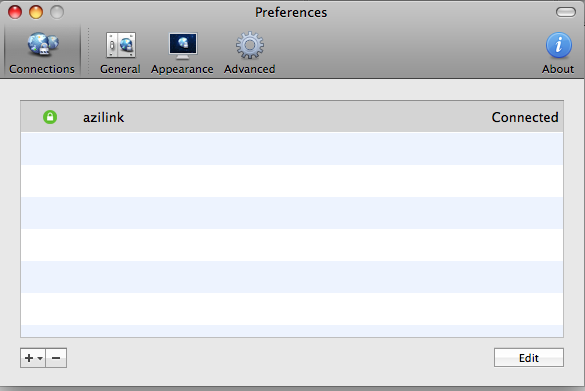Click the About label
Viewport: 585px width, 391px height.
558,69
